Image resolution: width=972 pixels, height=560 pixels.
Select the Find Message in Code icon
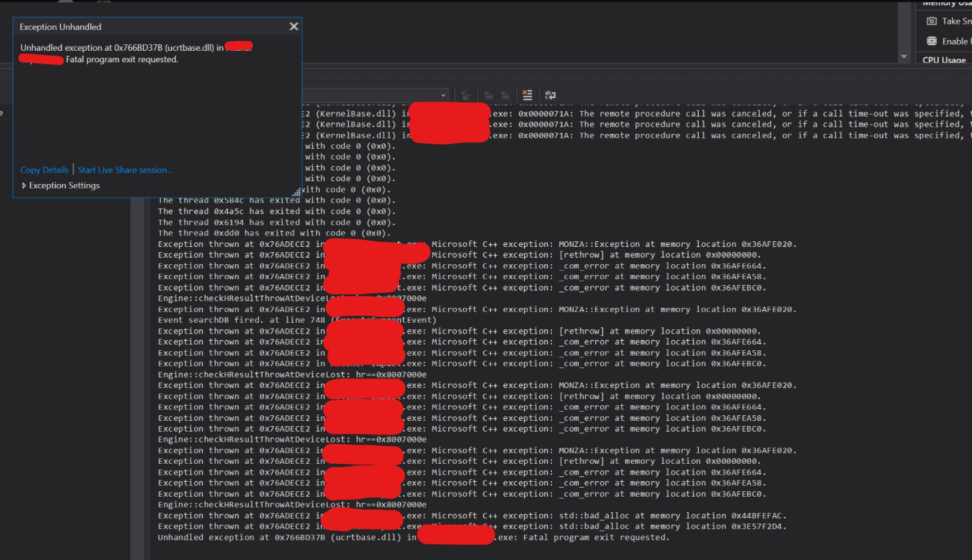tap(467, 94)
